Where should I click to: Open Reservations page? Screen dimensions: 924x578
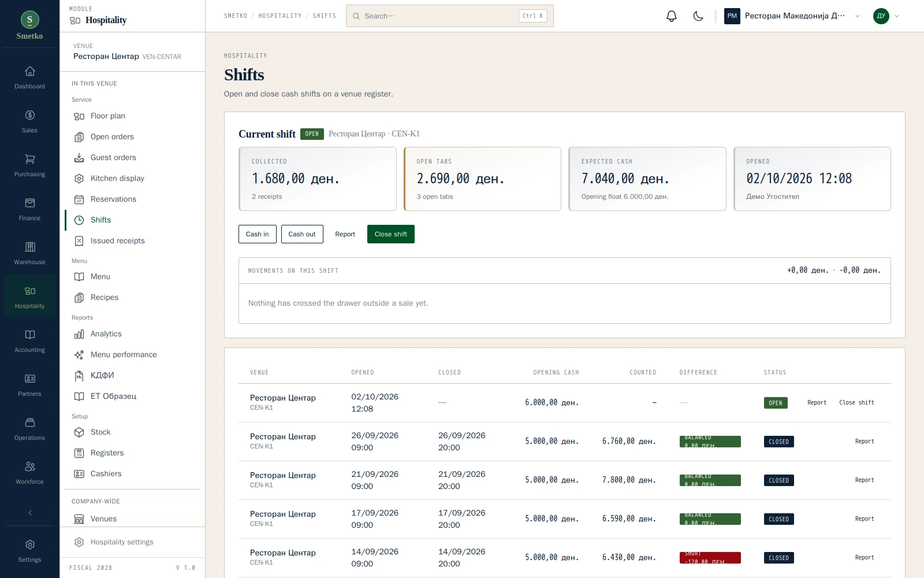click(x=133, y=199)
